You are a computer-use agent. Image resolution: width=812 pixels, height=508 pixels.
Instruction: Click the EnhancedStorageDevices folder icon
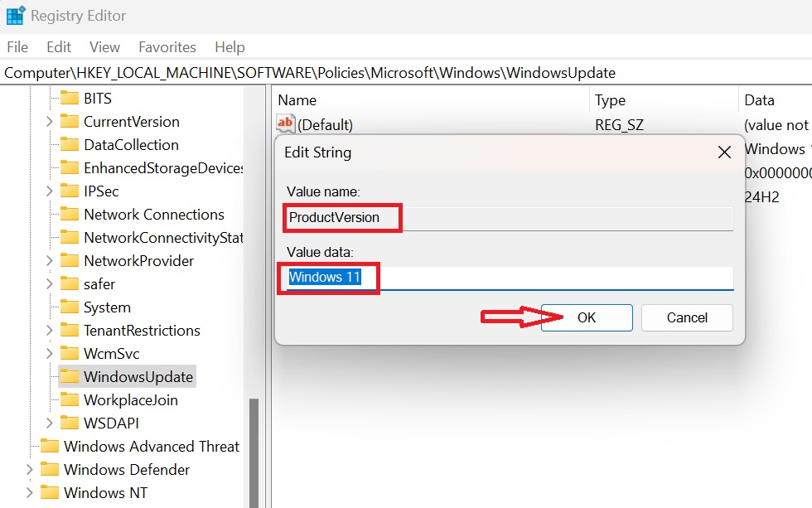[70, 167]
